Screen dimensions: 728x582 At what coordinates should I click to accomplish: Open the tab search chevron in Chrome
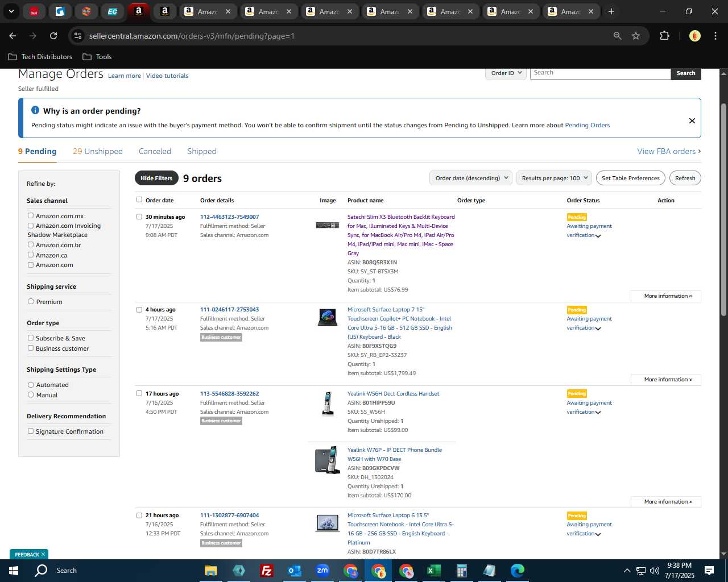(x=11, y=11)
